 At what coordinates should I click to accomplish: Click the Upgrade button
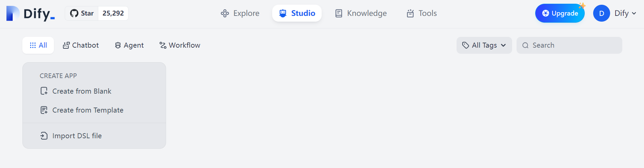(x=560, y=13)
